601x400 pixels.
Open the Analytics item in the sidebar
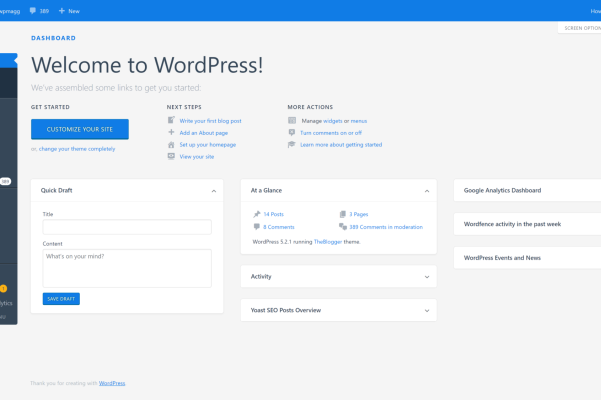[x=6, y=303]
